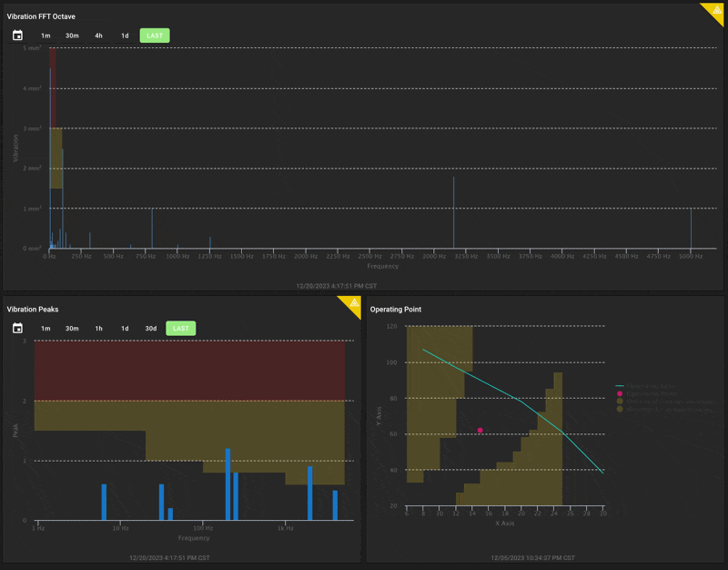Open the calendar picker in Vibration FFT Octave

tap(17, 36)
